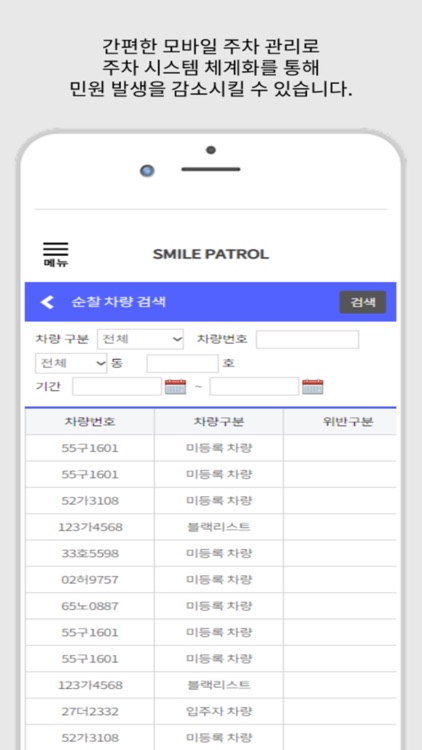422x750 pixels.
Task: Open end date calendar icon
Action: tap(312, 386)
